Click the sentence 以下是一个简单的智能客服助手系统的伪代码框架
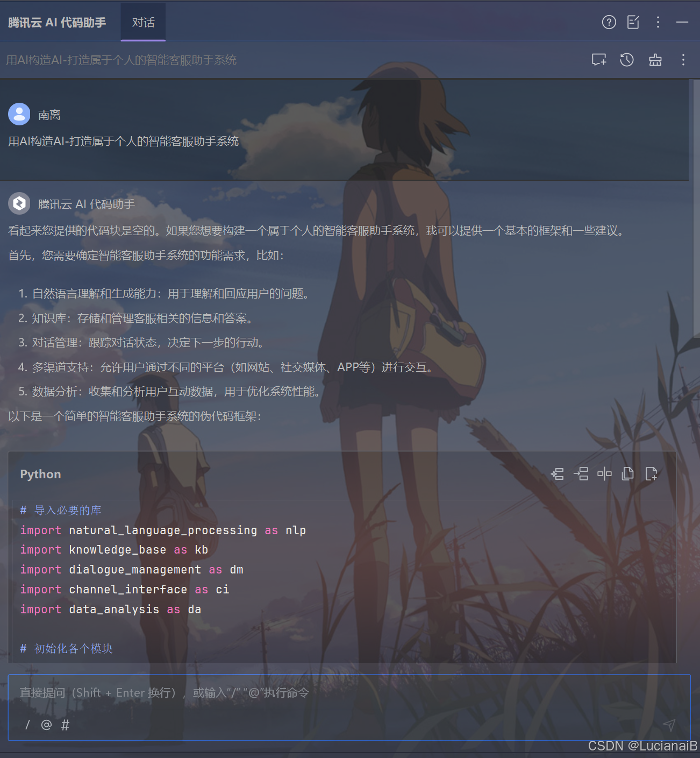The width and height of the screenshot is (700, 758). click(x=134, y=416)
